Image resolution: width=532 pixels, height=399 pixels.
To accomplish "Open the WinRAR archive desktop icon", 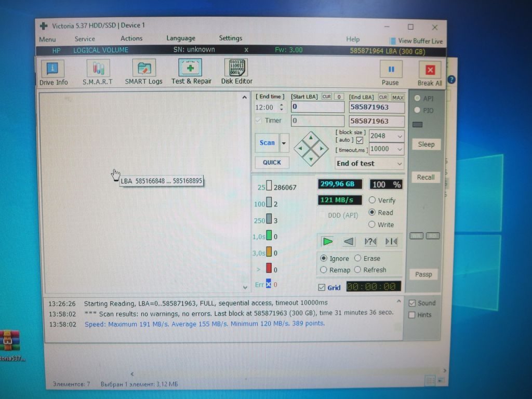I will click(x=10, y=340).
